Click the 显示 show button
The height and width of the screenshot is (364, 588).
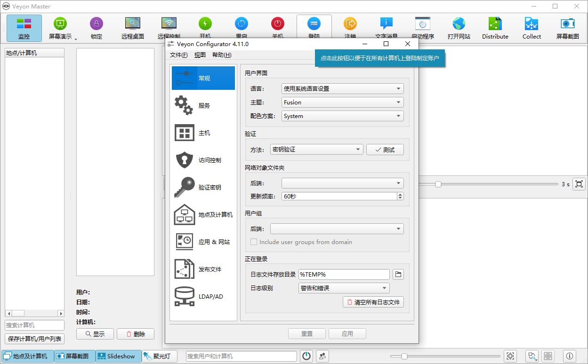point(95,334)
